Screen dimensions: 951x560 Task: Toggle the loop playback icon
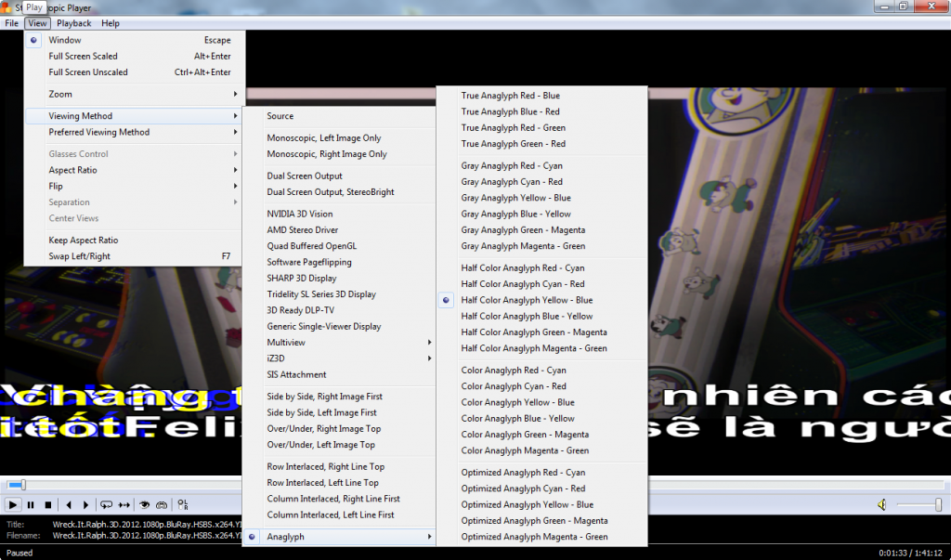(106, 504)
